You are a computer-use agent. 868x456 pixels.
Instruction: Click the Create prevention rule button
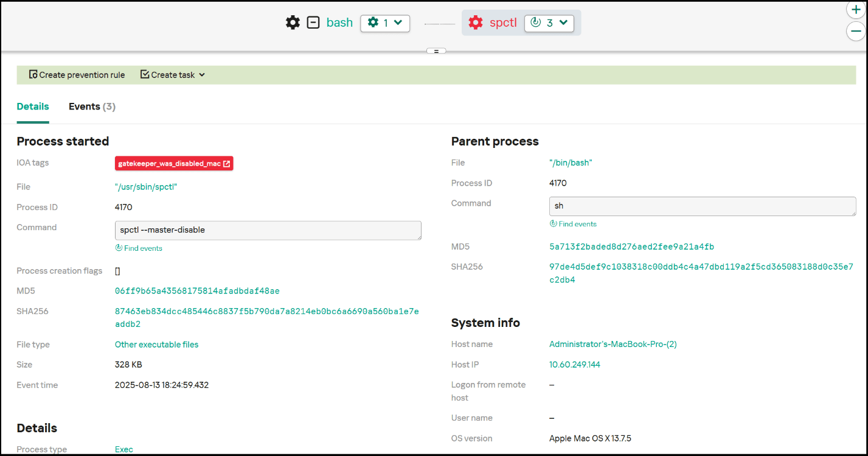pos(77,74)
